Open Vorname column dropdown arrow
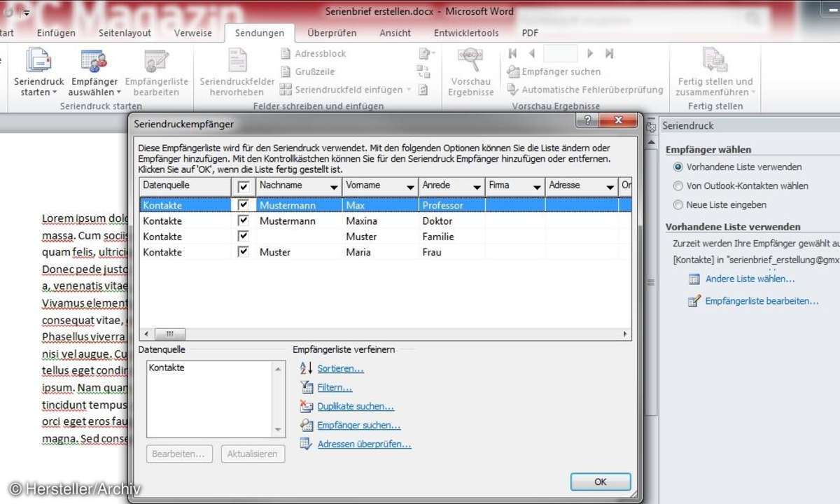 [411, 188]
